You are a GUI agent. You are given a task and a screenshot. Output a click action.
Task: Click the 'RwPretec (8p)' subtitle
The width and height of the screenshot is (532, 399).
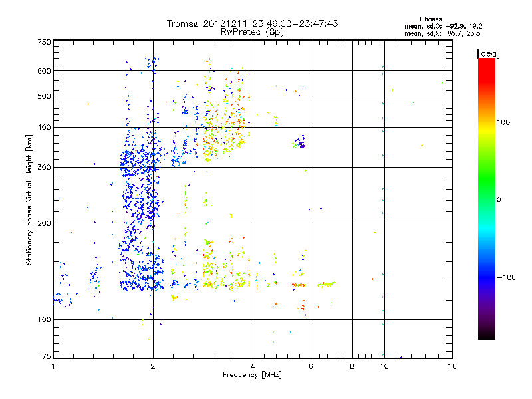[252, 32]
